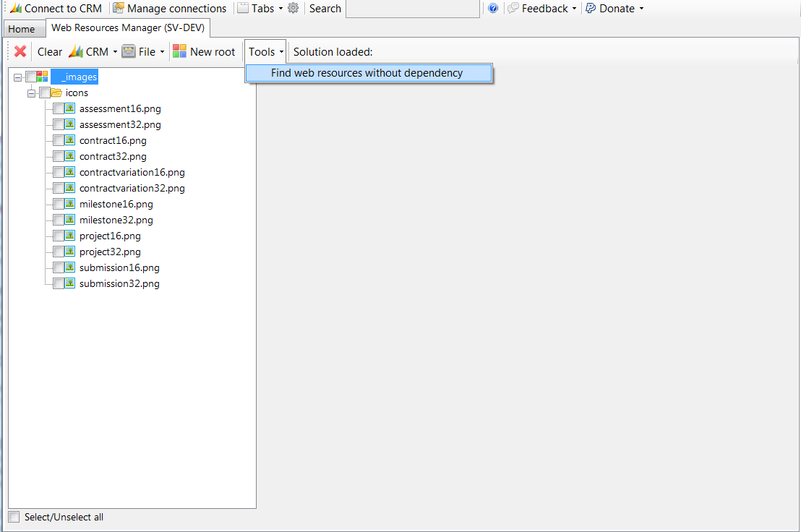Switch to the Home tab

22,29
